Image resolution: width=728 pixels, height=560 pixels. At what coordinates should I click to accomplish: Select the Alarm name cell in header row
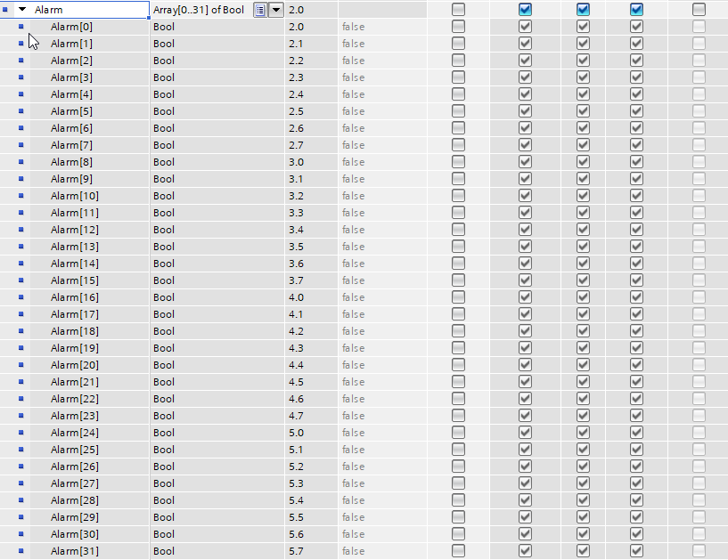pyautogui.click(x=90, y=10)
